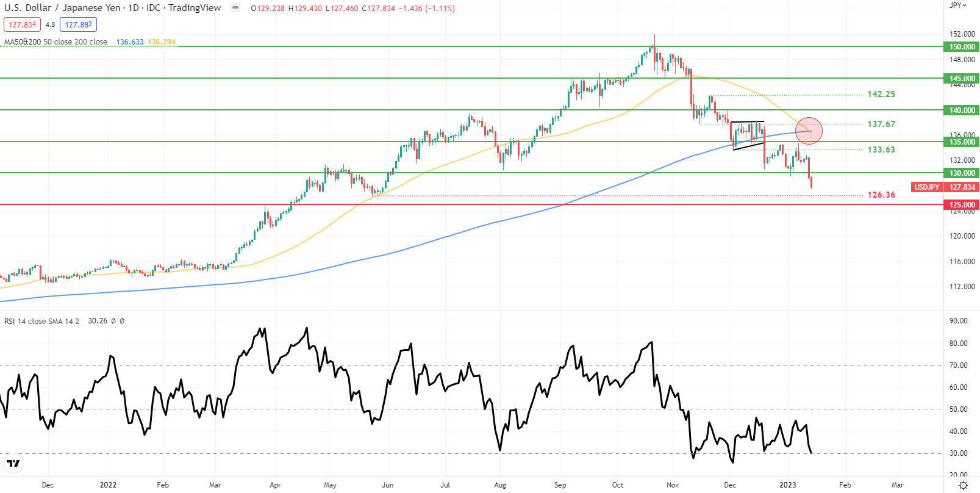980x493 pixels.
Task: Click the close value C127.834
Action: coord(378,9)
